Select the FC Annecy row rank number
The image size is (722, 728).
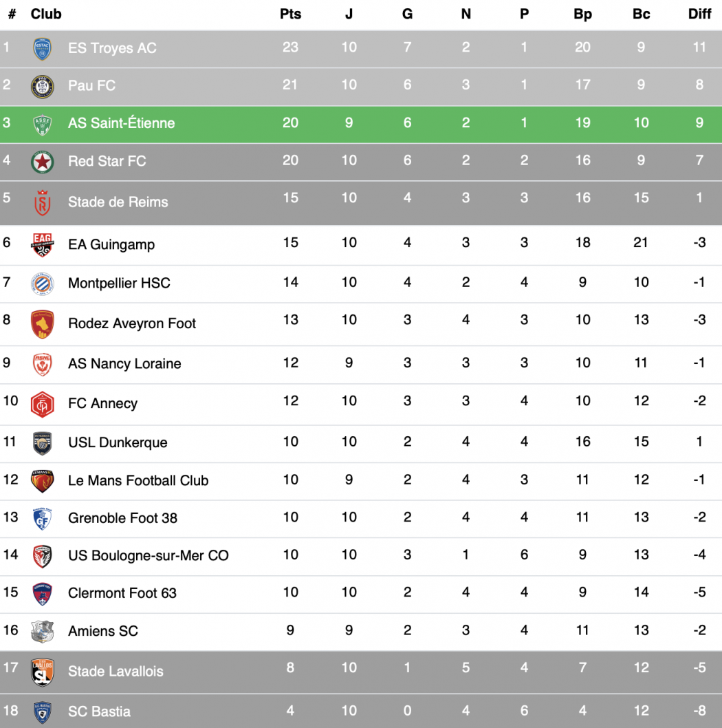[10, 400]
